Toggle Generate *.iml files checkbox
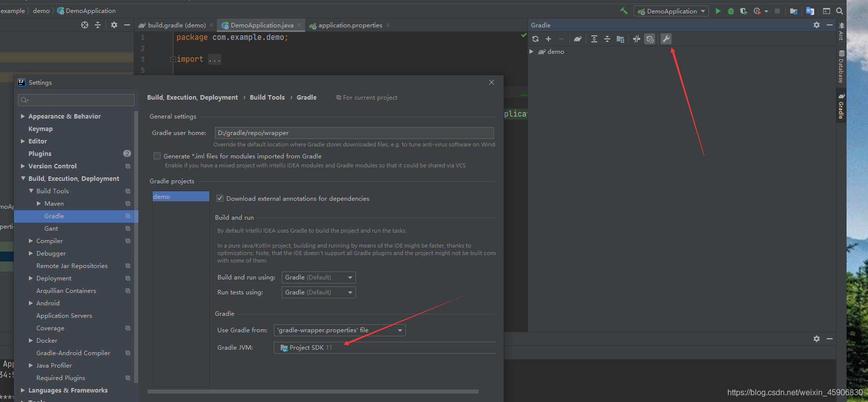The image size is (868, 402). click(x=157, y=156)
